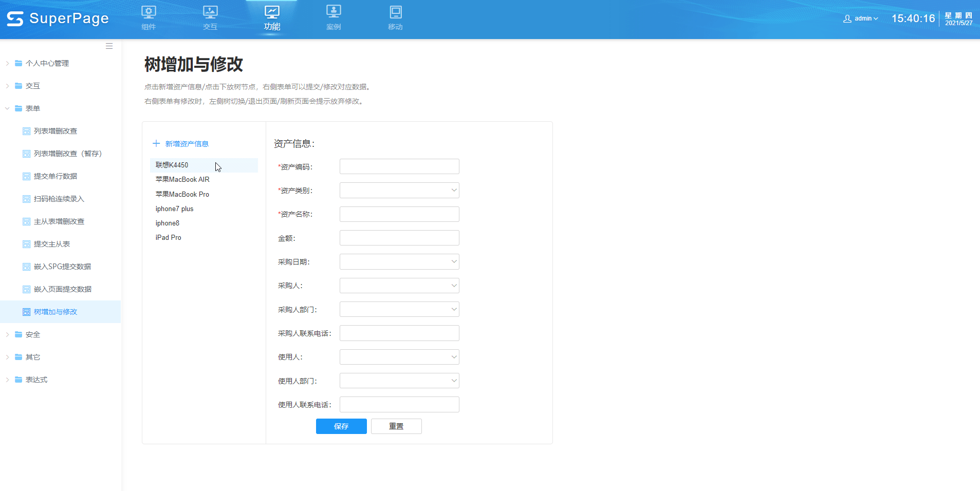Open the 使用人 dropdown
Screen dimensions: 980x491
(399, 357)
